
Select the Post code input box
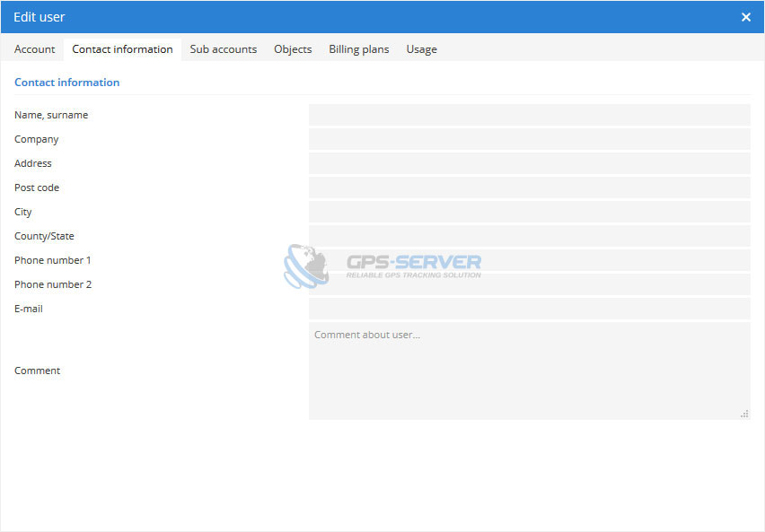pyautogui.click(x=529, y=188)
